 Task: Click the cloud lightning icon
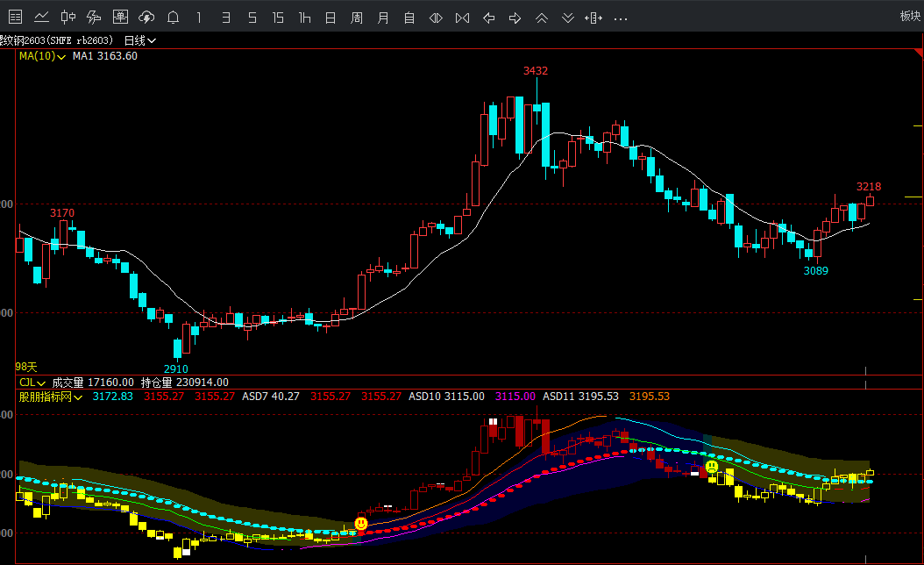(146, 17)
